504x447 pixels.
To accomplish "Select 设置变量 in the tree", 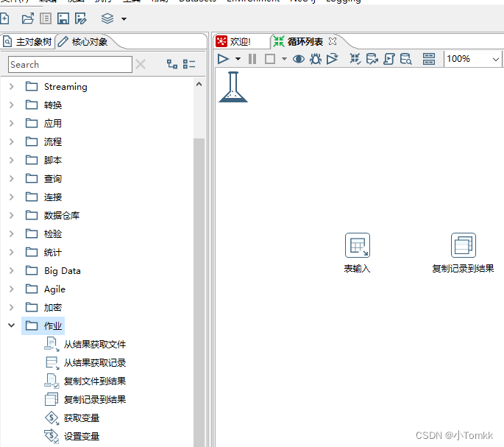I will [82, 437].
